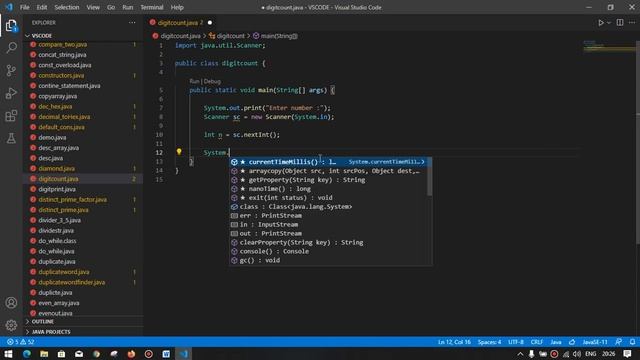Screen dimensions: 640x360
Task: Click the suggestion list scrollbar
Action: [429, 177]
